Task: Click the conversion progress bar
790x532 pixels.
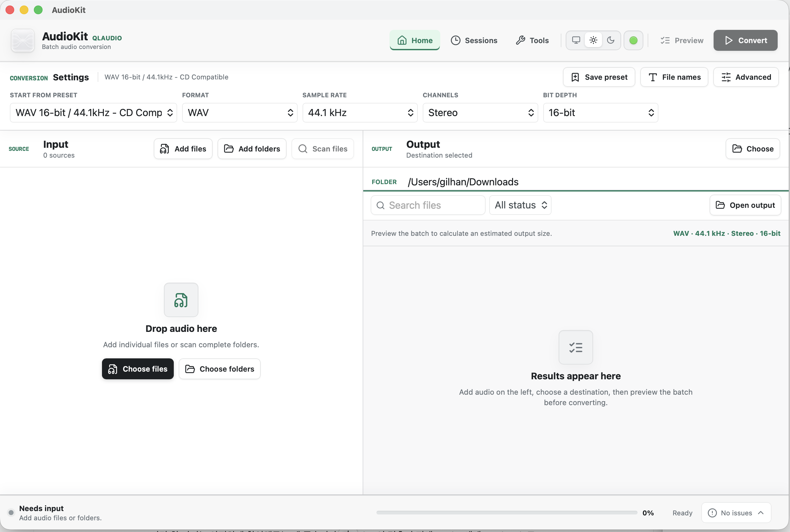Action: click(x=507, y=513)
